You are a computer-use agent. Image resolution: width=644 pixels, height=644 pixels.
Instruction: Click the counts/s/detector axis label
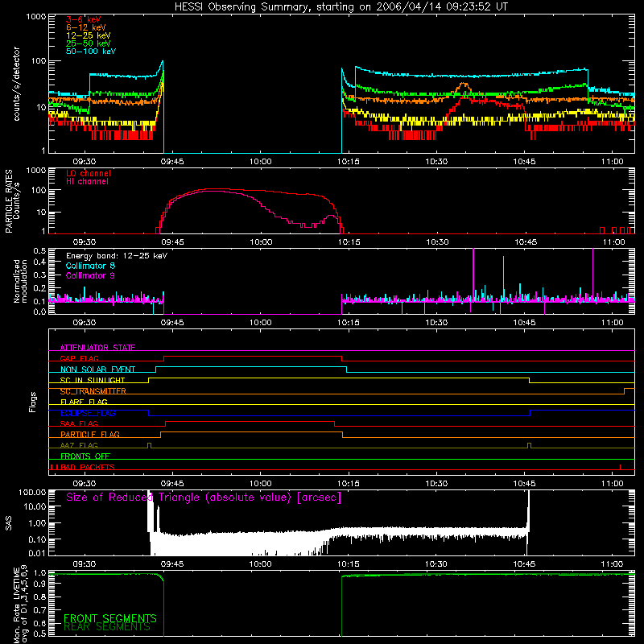(x=16, y=84)
